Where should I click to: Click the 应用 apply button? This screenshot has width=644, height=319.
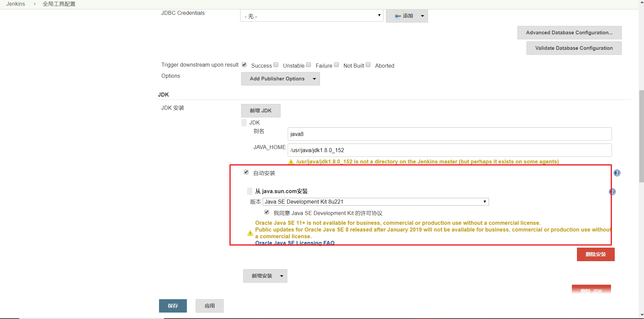point(210,306)
